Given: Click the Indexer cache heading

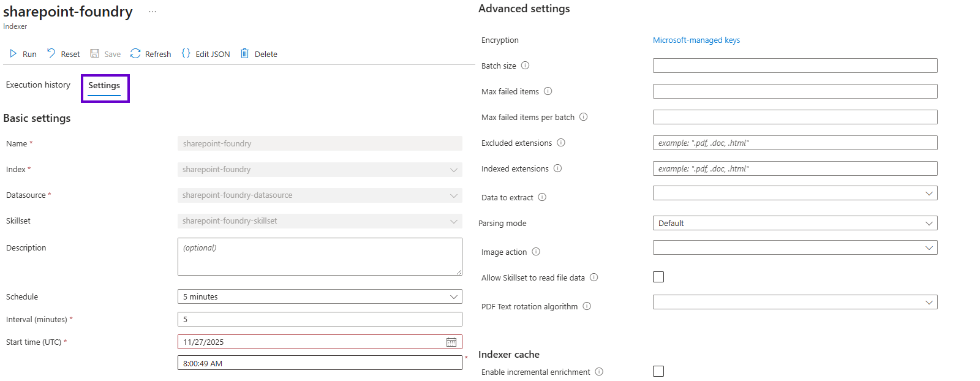Looking at the screenshot, I should click(509, 355).
